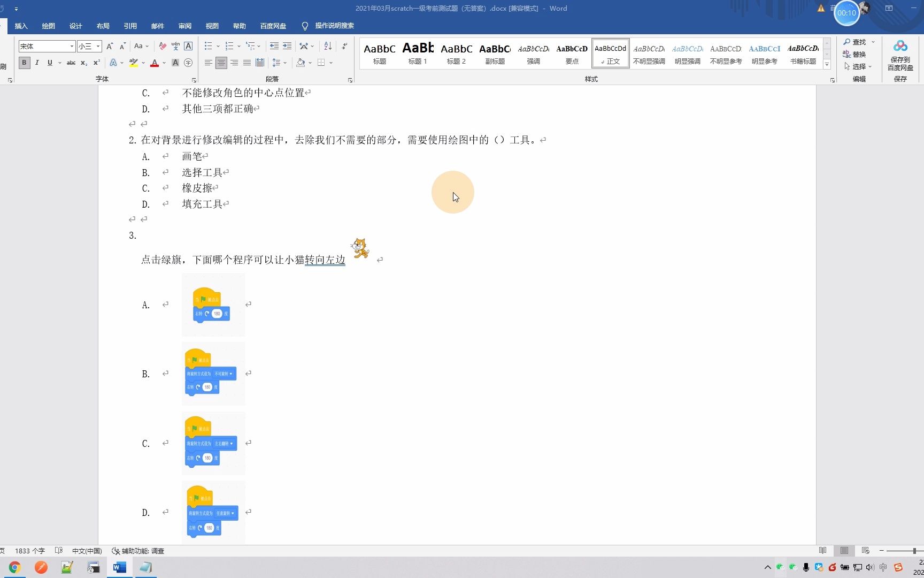Click the word count 1833 个字 in status bar
This screenshot has width=924, height=578.
coord(30,551)
